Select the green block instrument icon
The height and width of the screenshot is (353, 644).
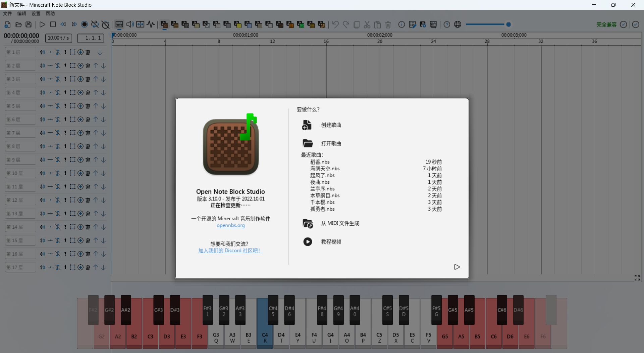(x=301, y=25)
